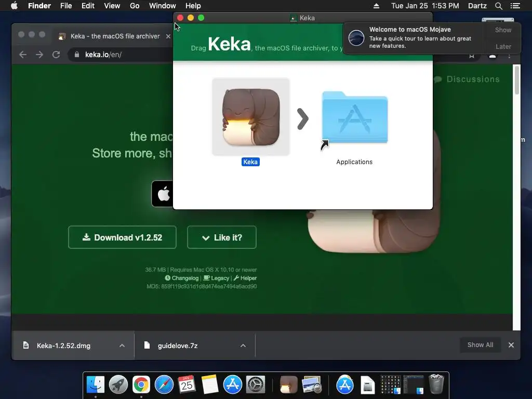Open the File menu
The width and height of the screenshot is (532, 399).
point(66,6)
